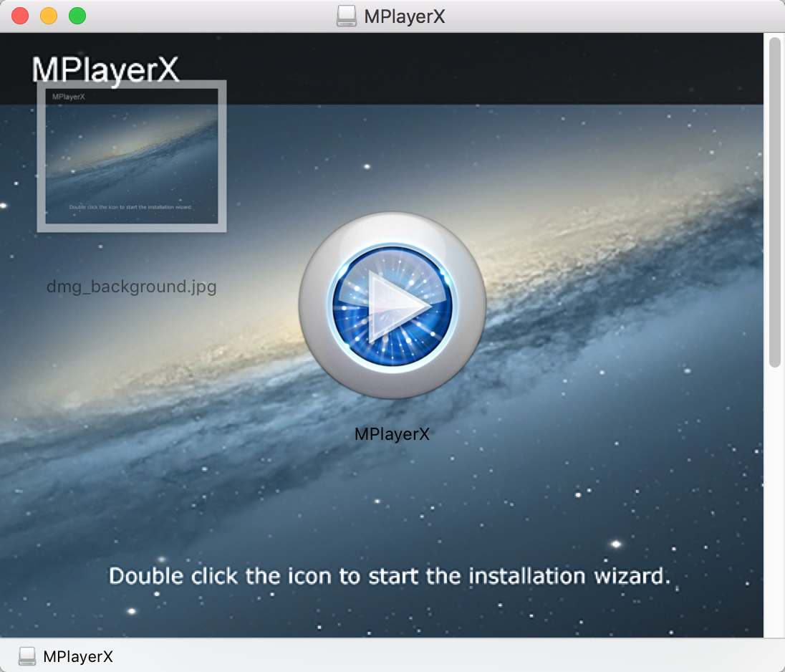This screenshot has width=785, height=672.
Task: Click the dmg_background.jpg file name
Action: 132,287
